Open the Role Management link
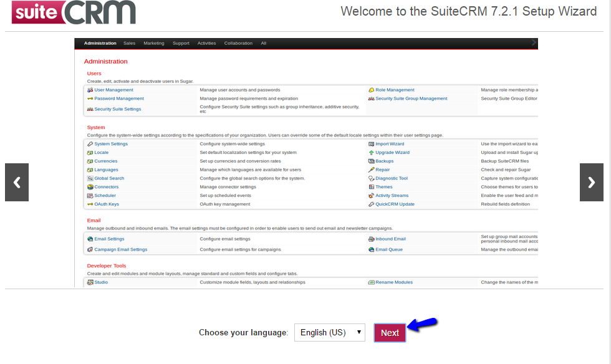Screen dimensions: 611x364 (395, 90)
